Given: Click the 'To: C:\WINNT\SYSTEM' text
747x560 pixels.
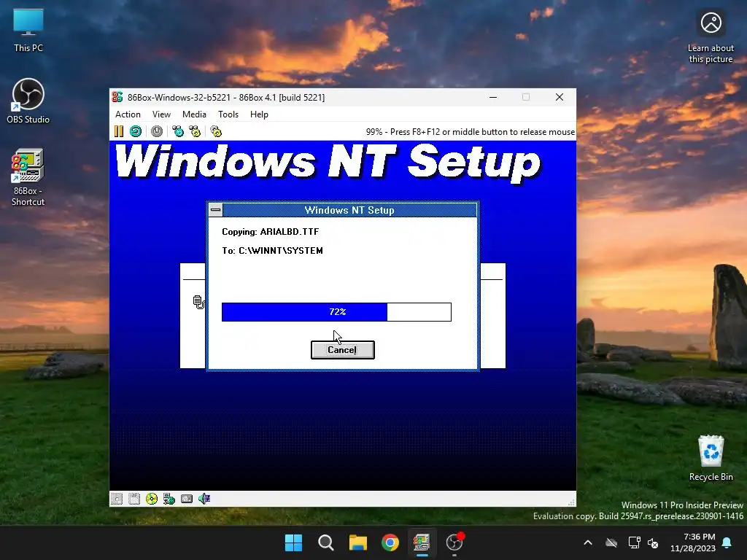Looking at the screenshot, I should [x=272, y=251].
